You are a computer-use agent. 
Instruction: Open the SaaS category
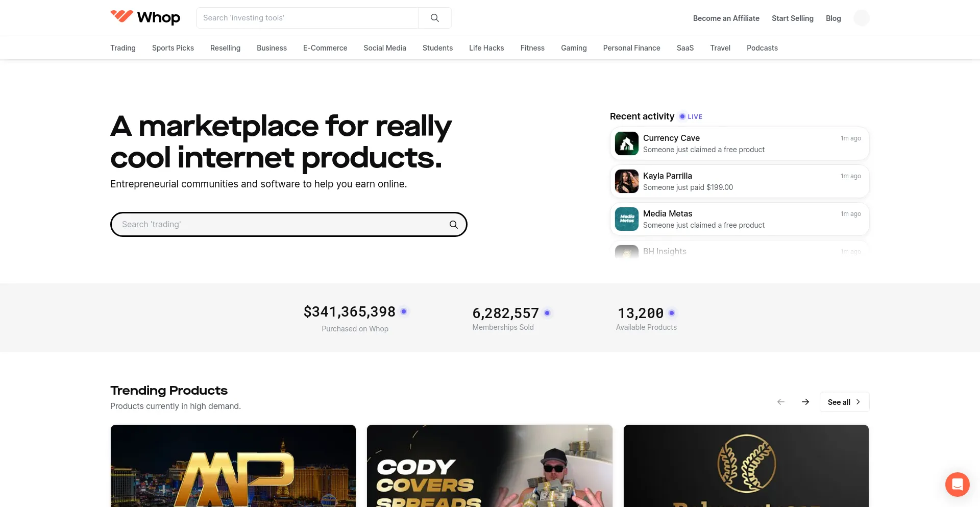685,48
